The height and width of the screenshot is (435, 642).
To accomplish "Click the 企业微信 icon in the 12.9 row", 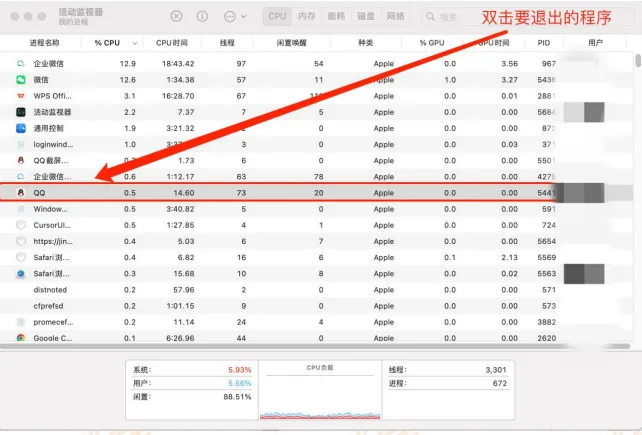I will [x=20, y=63].
